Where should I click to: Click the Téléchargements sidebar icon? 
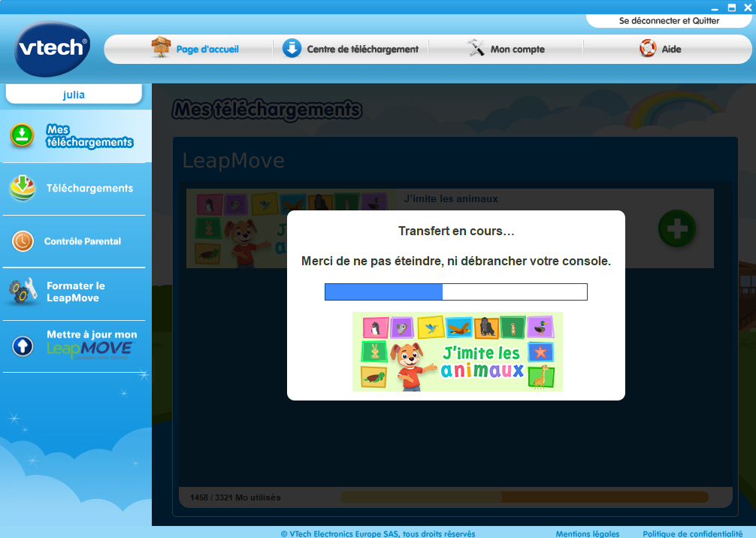coord(23,188)
